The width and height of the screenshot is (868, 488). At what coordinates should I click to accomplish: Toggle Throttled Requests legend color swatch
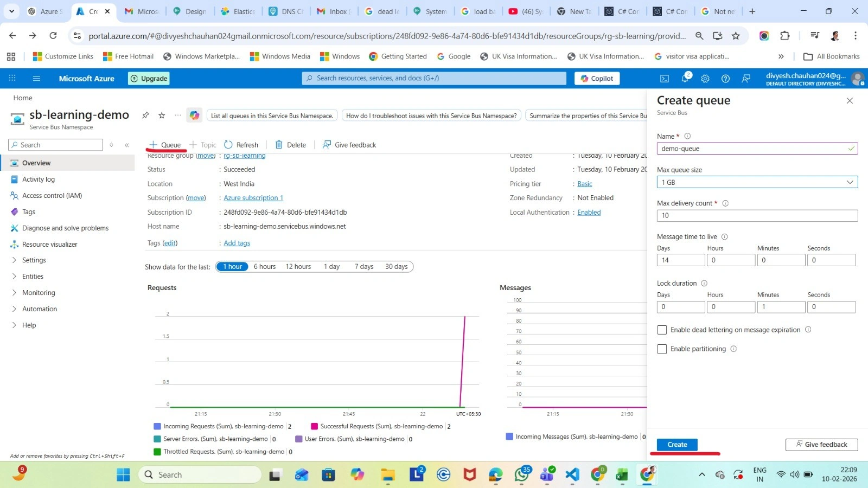157,452
